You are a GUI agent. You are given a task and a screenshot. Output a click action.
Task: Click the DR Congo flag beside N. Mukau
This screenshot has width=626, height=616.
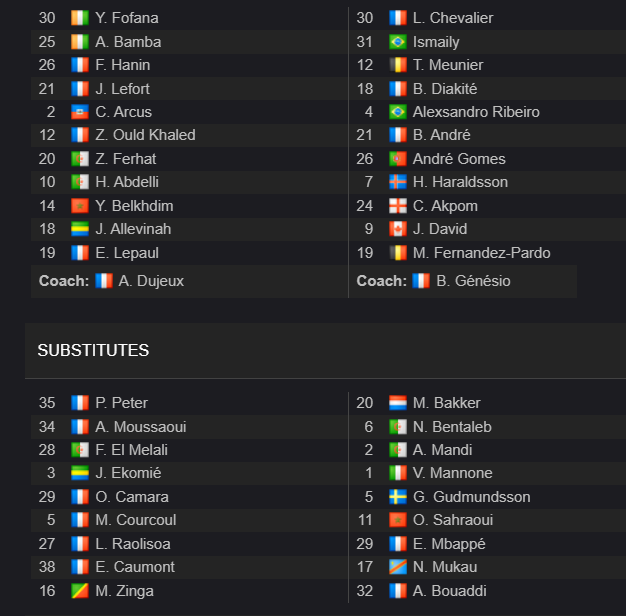tap(398, 567)
